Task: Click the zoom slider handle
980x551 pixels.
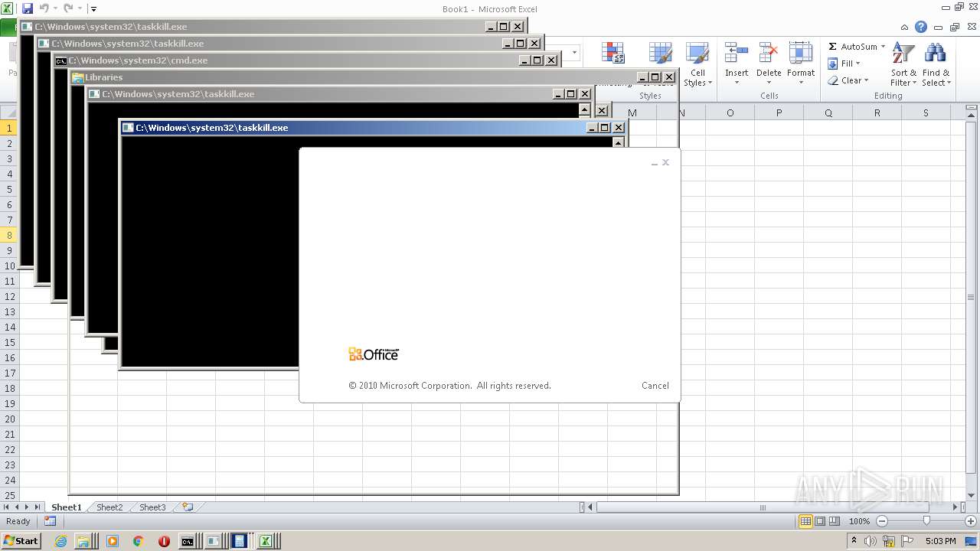Action: [x=926, y=521]
